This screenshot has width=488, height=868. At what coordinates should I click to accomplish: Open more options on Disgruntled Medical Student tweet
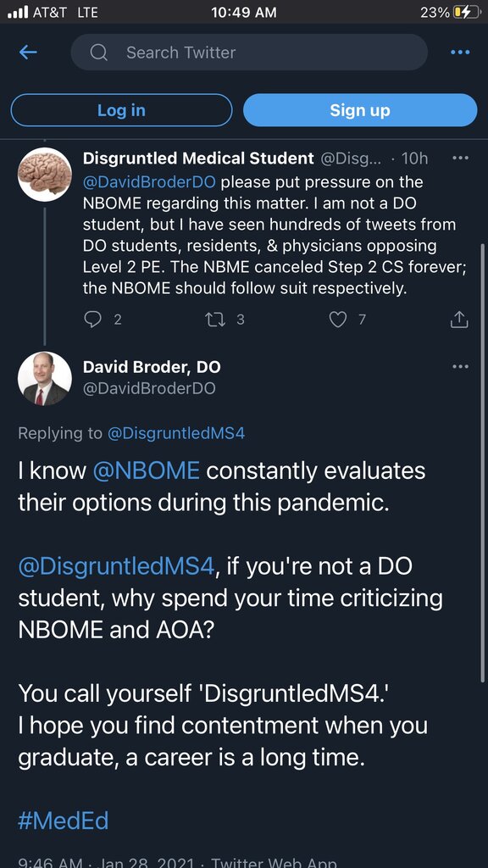460,158
